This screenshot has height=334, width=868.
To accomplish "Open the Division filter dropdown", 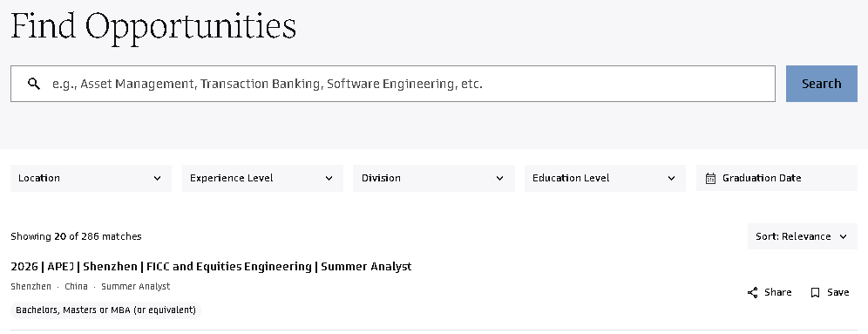I will [x=434, y=179].
